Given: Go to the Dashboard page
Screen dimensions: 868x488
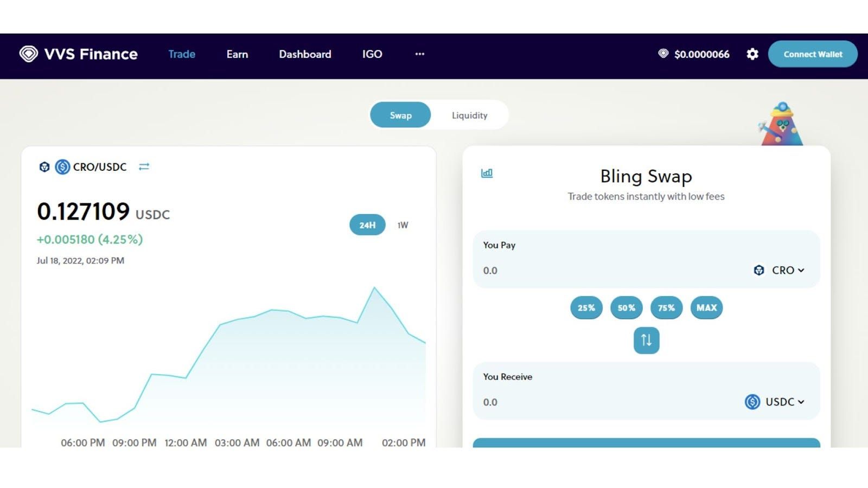Looking at the screenshot, I should (305, 54).
